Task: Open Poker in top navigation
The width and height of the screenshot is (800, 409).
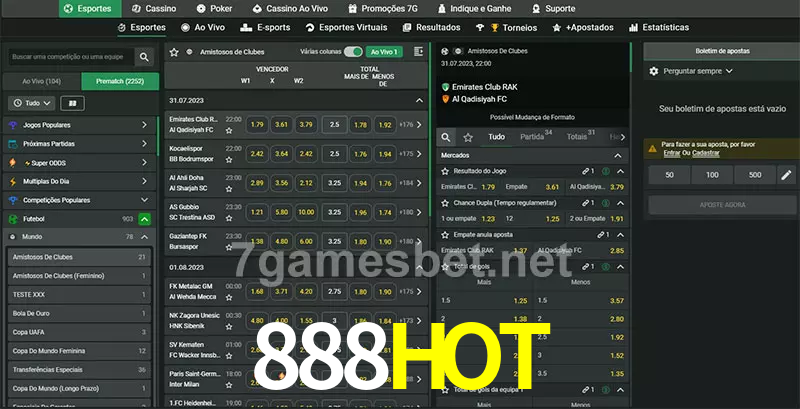Action: pos(214,9)
